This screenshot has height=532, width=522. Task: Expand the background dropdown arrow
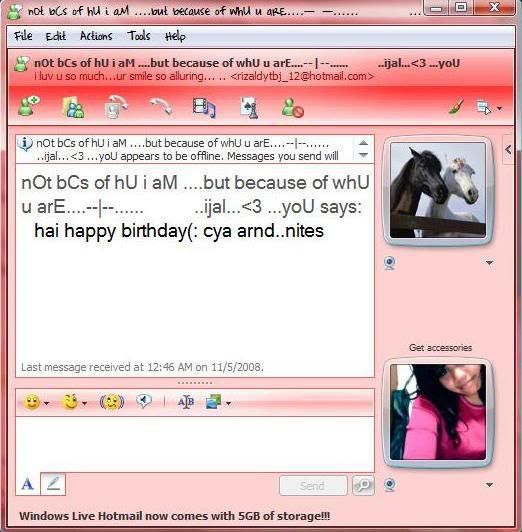(228, 403)
